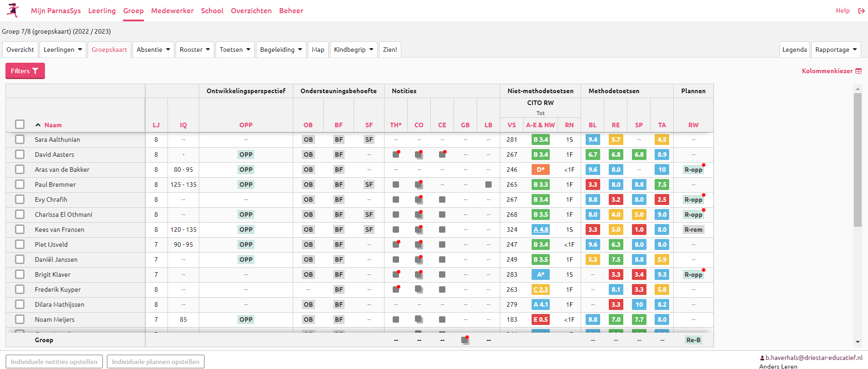The width and height of the screenshot is (868, 369).
Task: Open Piet IJsveld's TH note icon
Action: click(x=396, y=244)
